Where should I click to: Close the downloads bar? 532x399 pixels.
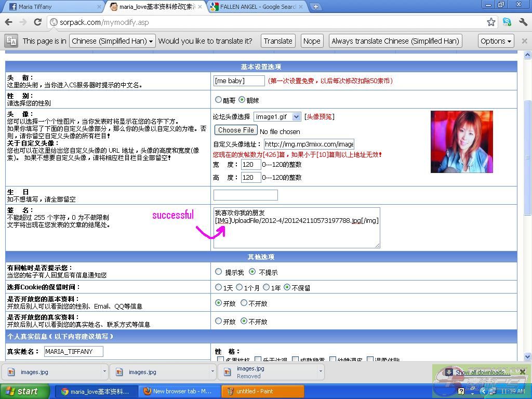(x=523, y=372)
